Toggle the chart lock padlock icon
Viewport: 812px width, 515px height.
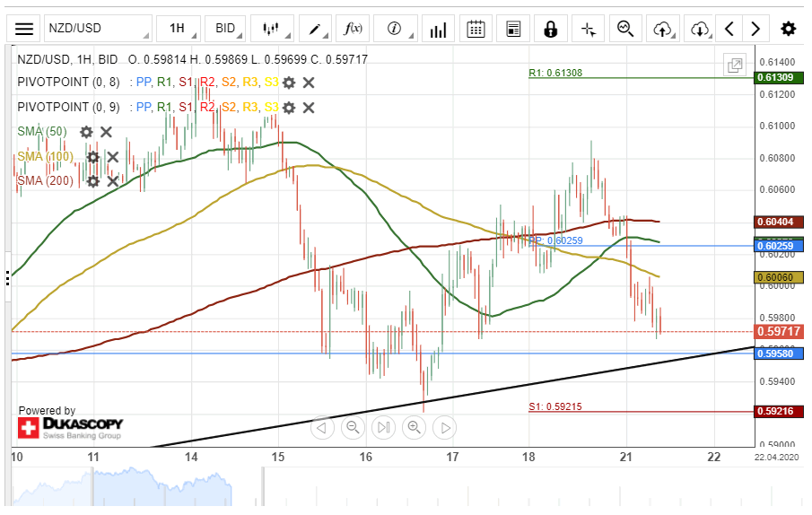[x=550, y=29]
